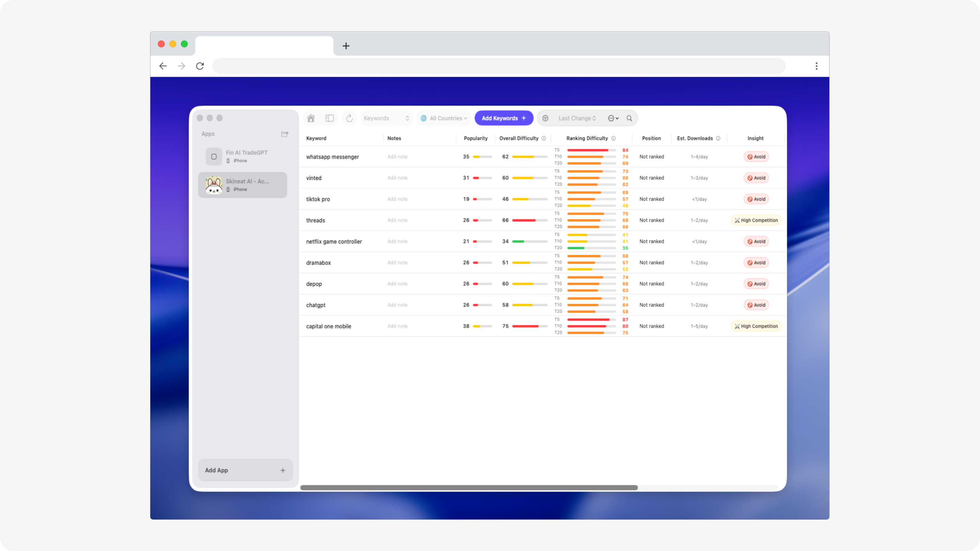Toggle the sidebar panel visibility
This screenshot has width=980, height=551.
coord(329,118)
